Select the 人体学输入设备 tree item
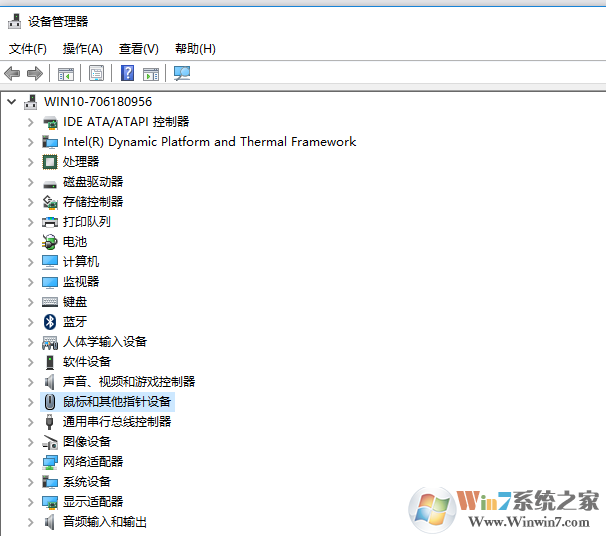 105,342
